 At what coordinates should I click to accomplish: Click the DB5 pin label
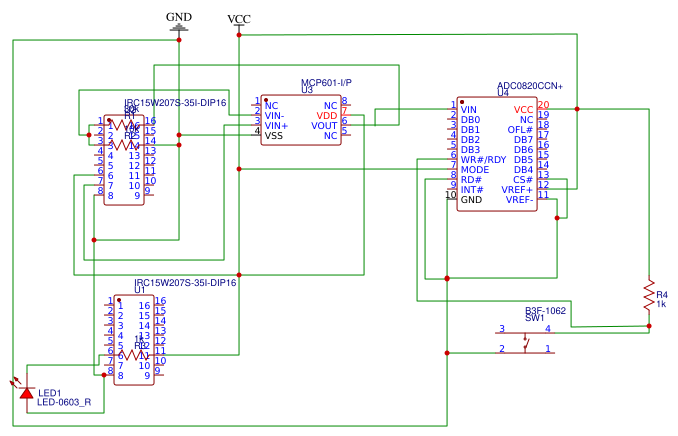[x=524, y=160]
